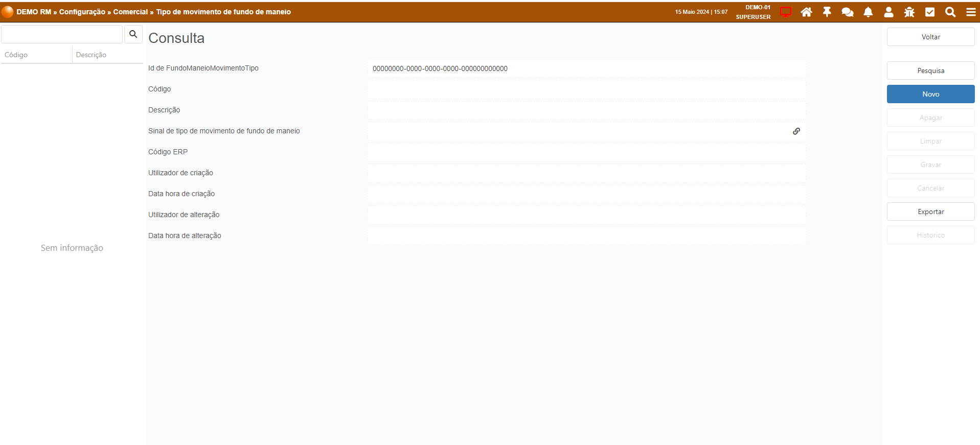Image resolution: width=980 pixels, height=445 pixels.
Task: Click Tipo de movimento de fundo de maneio breadcrumb
Action: (x=223, y=12)
